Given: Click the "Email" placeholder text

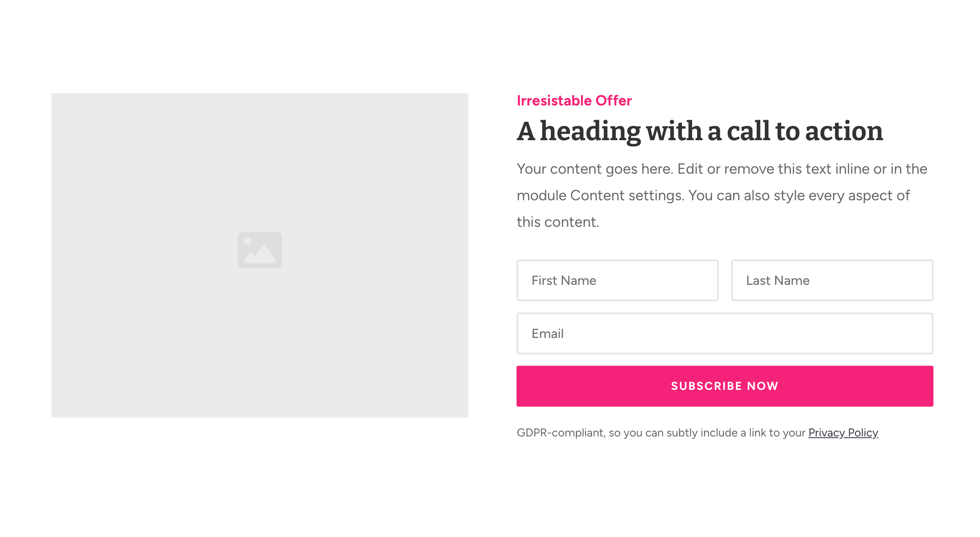Looking at the screenshot, I should click(548, 334).
